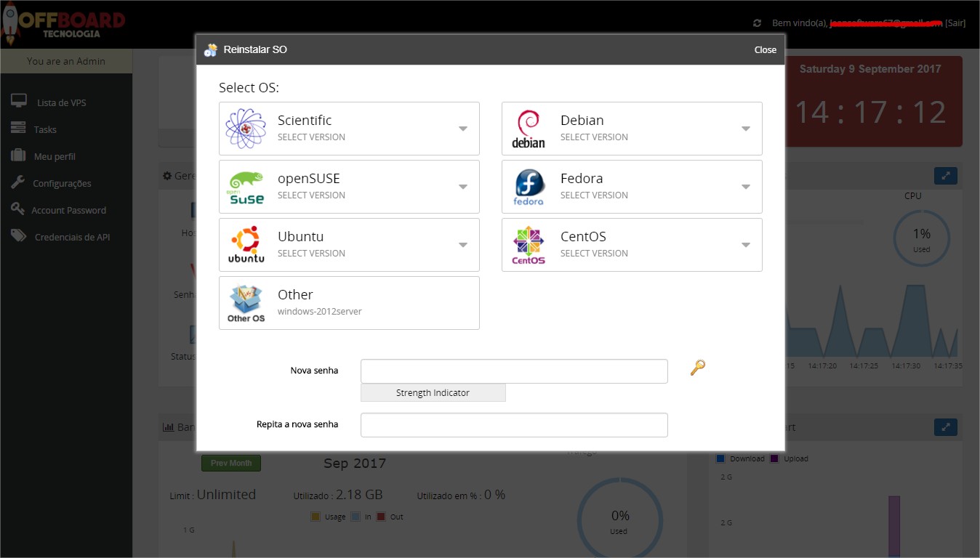980x558 pixels.
Task: Click the Prev Month button
Action: [x=231, y=463]
